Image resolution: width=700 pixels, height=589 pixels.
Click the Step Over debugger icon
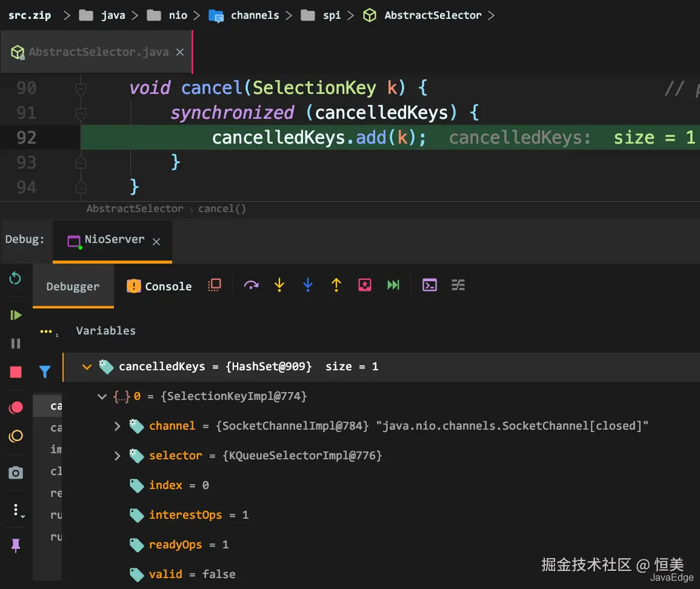(251, 285)
